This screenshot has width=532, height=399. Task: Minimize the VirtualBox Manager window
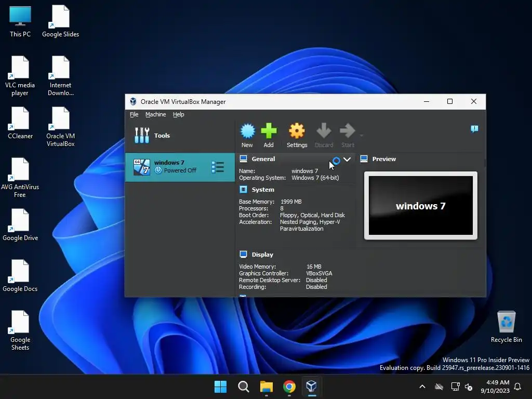(427, 101)
